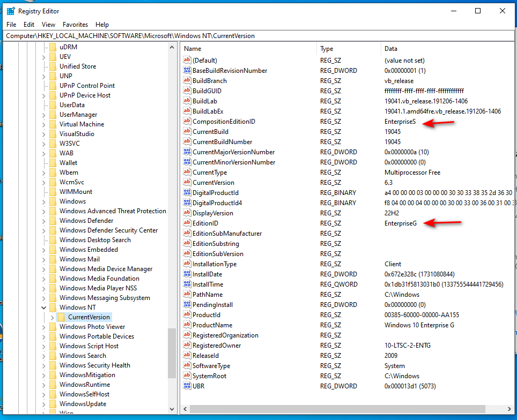Select the string icon for ReleaseId
The image size is (517, 420).
(187, 355)
